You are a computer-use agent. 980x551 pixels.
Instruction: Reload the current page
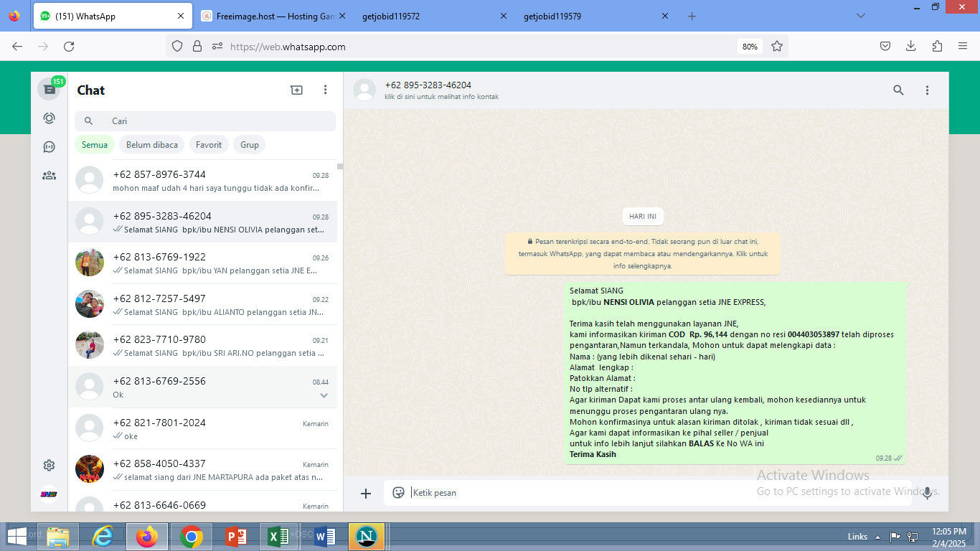[x=69, y=47]
